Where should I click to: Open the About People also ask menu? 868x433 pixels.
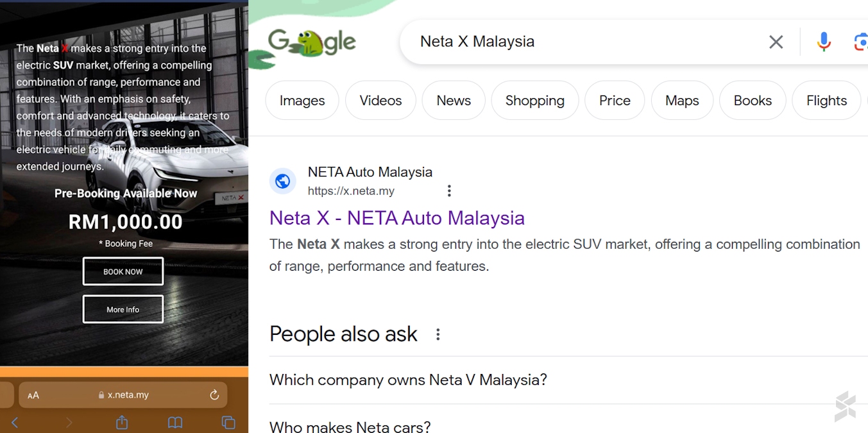click(437, 334)
